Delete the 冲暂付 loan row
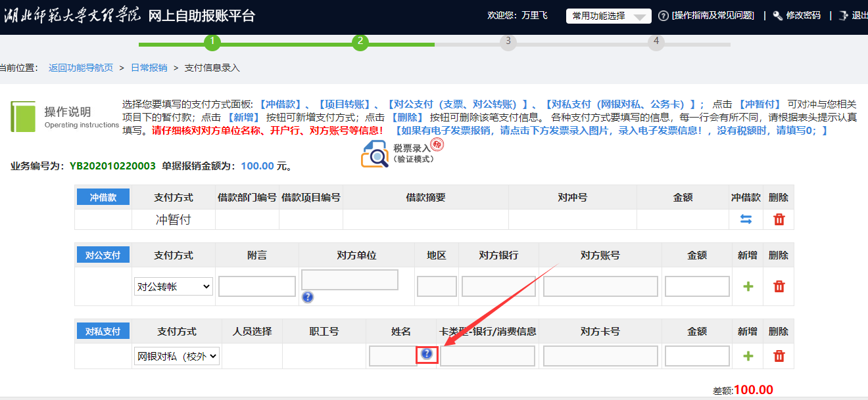Screen dimensions: 868x400 (779, 219)
